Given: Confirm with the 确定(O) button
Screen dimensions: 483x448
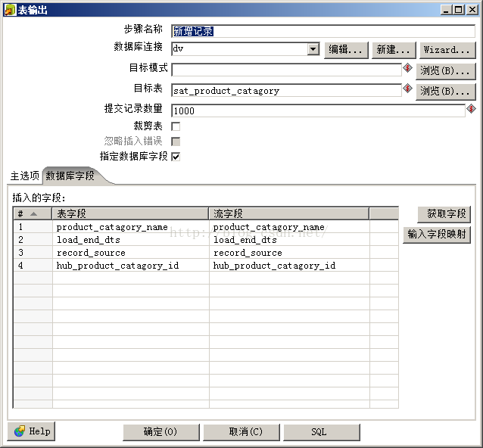Looking at the screenshot, I should (161, 432).
